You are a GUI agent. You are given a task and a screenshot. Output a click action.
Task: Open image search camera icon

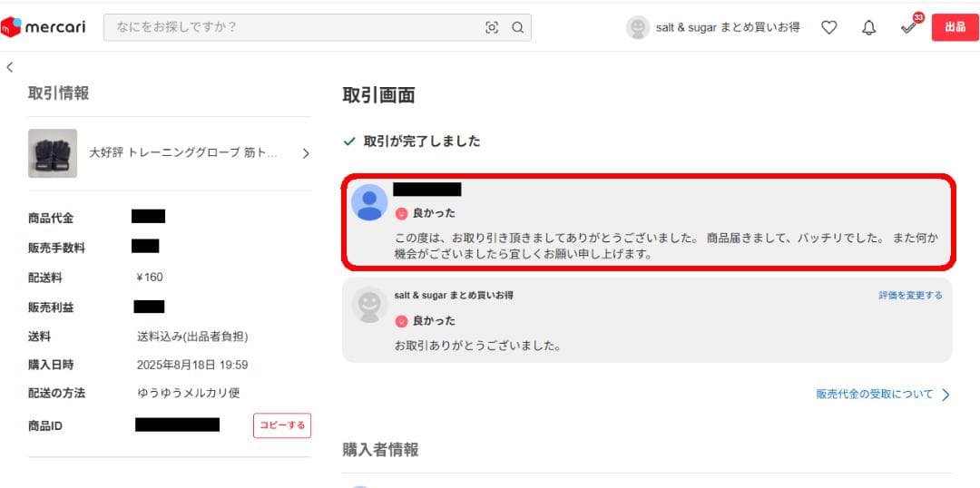click(x=492, y=27)
